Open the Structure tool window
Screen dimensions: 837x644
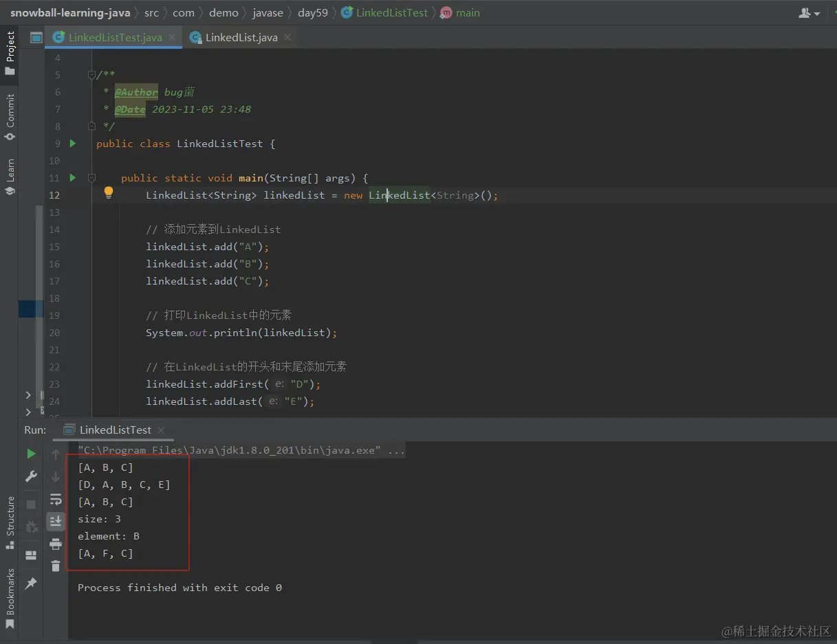pyautogui.click(x=10, y=522)
